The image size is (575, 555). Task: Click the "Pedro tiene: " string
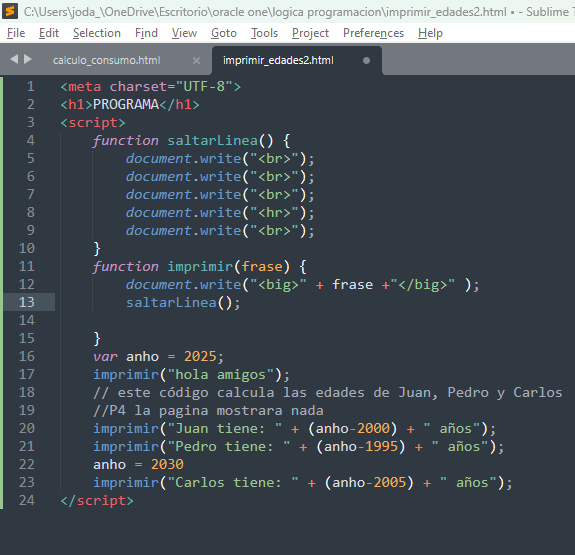[x=229, y=446]
